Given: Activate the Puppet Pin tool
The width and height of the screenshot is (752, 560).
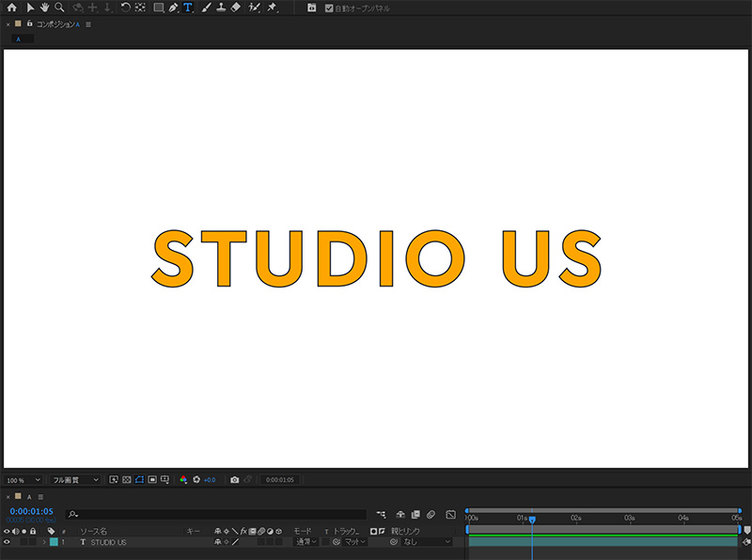Looking at the screenshot, I should click(x=272, y=8).
